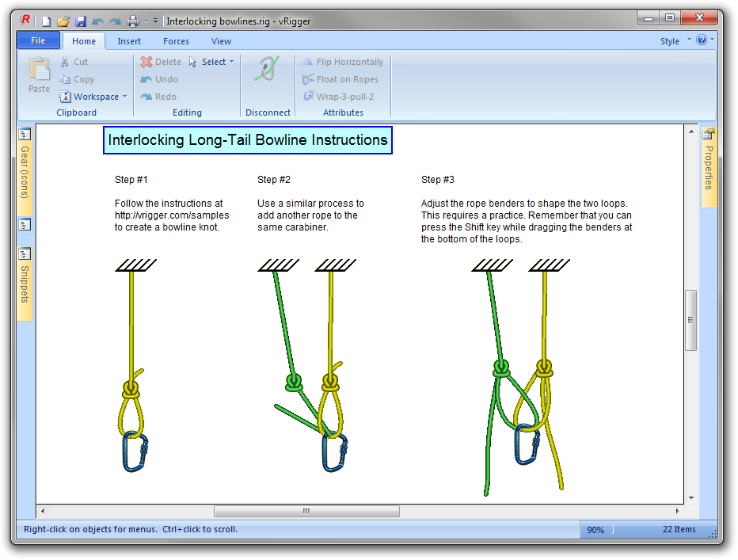Image resolution: width=738 pixels, height=560 pixels.
Task: Click the vertical scrollbar thumb
Action: coord(690,320)
